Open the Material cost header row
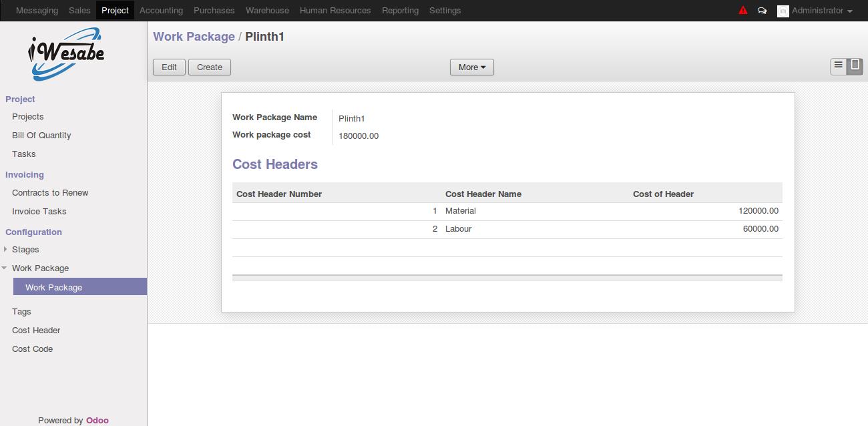 tap(507, 211)
